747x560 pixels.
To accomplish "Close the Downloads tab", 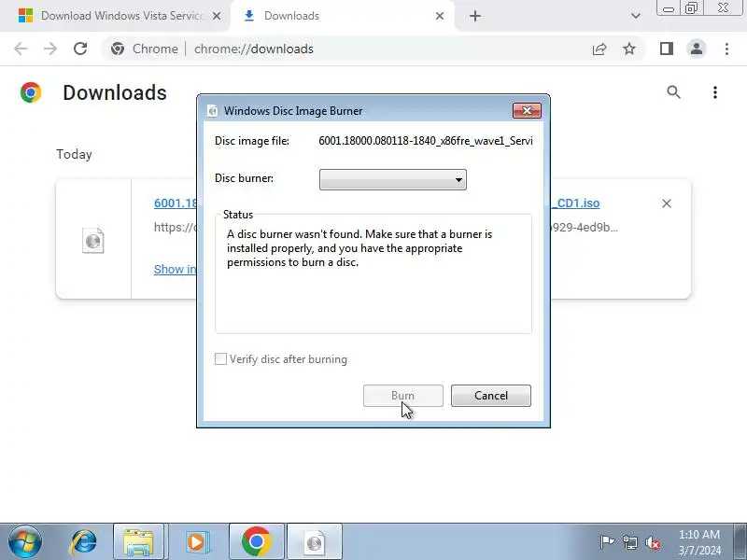I will click(440, 16).
